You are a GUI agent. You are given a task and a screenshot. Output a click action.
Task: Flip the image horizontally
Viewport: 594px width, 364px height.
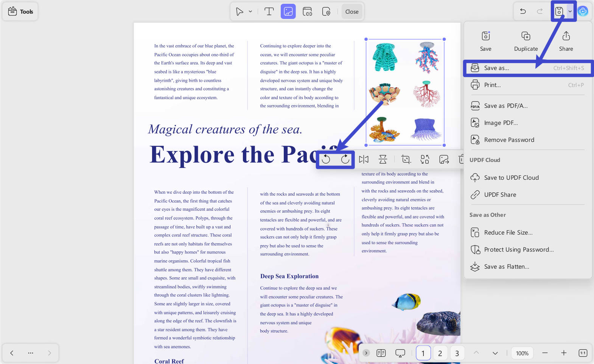[x=364, y=159]
